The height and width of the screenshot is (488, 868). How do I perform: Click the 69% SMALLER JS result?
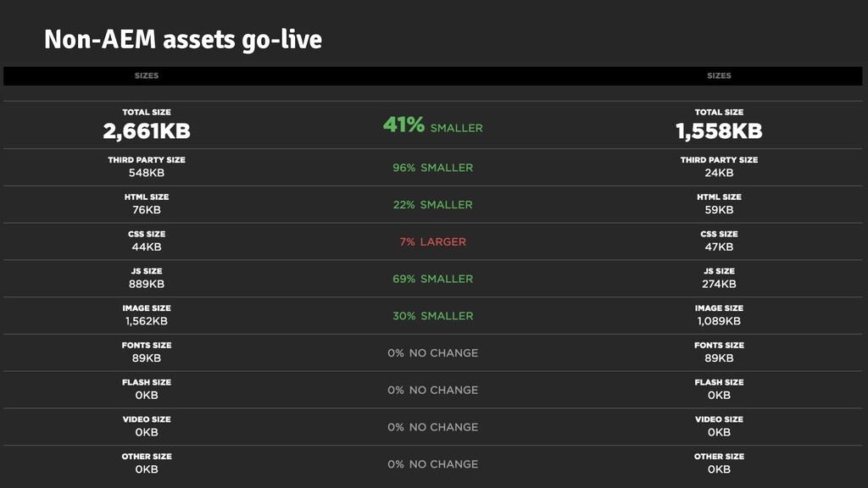click(433, 279)
